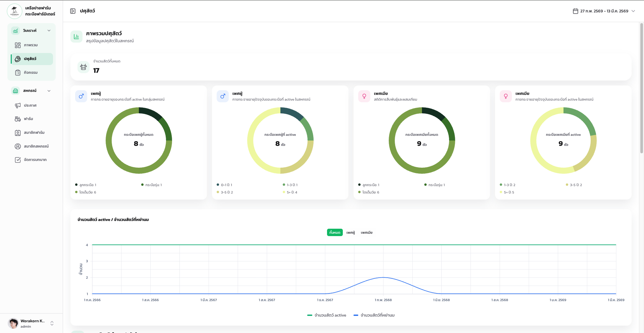Toggle the จำนวนสัตว์ที่หย่านม legend series
Screen dimensions: 644x333
point(374,315)
